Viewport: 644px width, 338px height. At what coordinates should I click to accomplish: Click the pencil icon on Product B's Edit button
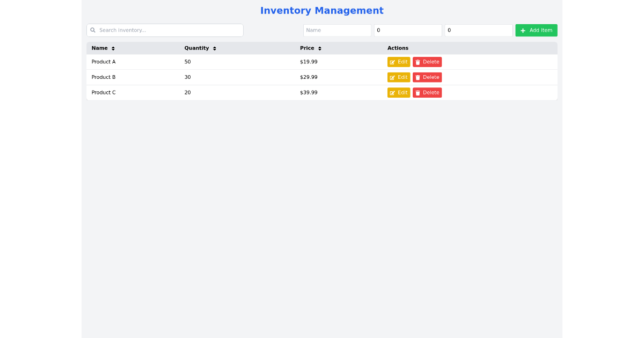coord(392,77)
